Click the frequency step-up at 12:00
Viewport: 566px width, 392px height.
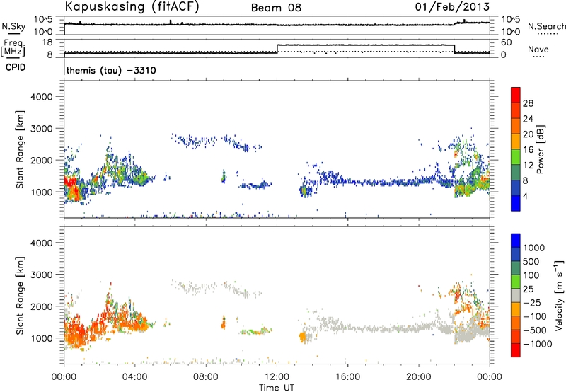click(277, 49)
